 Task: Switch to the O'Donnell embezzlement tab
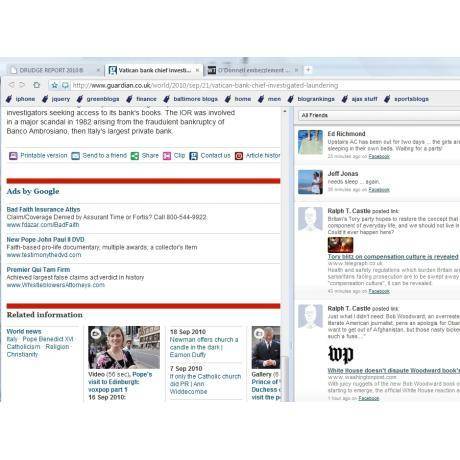pos(252,70)
